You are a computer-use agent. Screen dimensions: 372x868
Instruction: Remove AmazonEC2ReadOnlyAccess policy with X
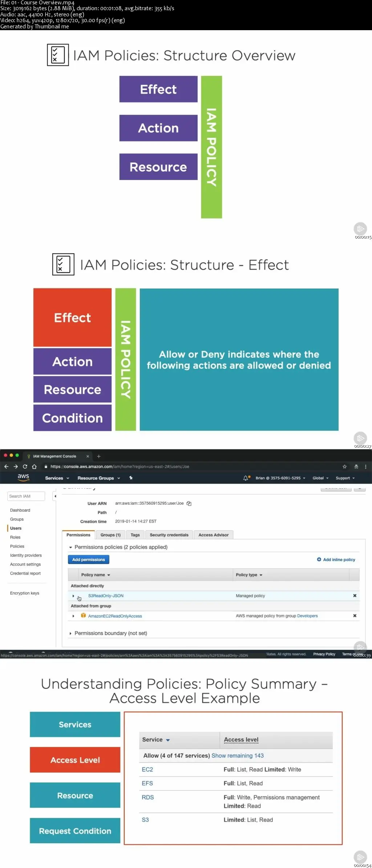click(355, 616)
